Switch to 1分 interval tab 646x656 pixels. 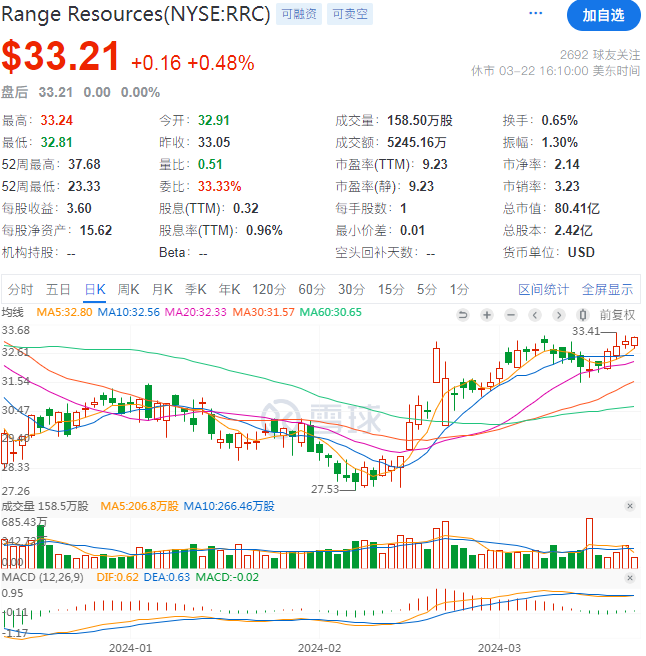[459, 289]
